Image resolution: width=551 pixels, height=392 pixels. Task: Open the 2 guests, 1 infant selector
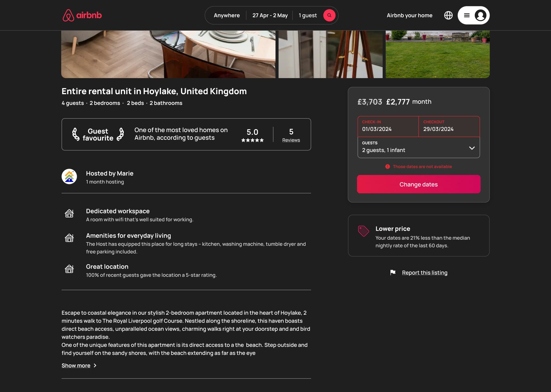(419, 148)
